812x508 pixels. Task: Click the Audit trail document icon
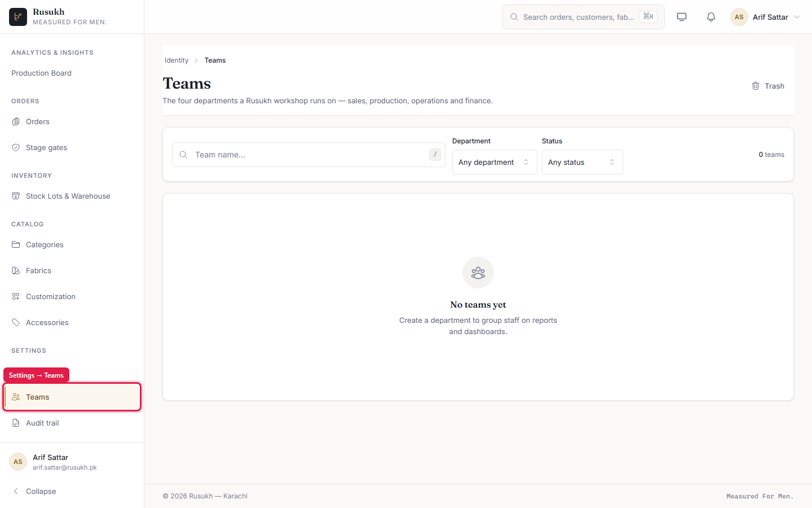[16, 423]
